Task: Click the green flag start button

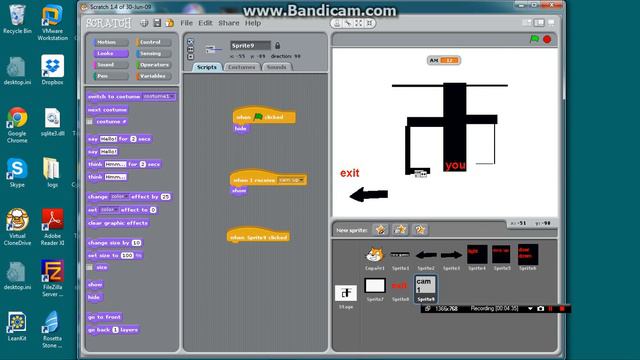Action: tap(534, 39)
